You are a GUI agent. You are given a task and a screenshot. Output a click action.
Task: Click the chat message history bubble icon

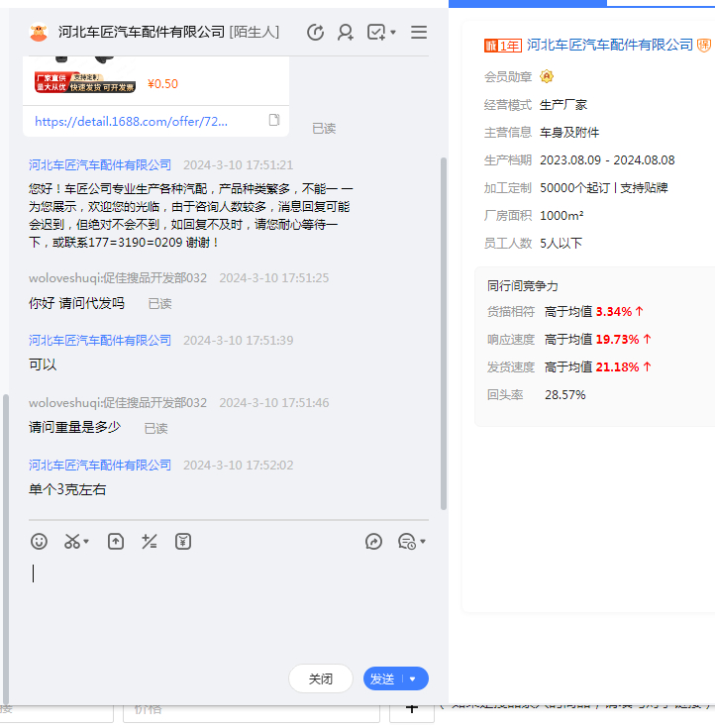coord(406,542)
